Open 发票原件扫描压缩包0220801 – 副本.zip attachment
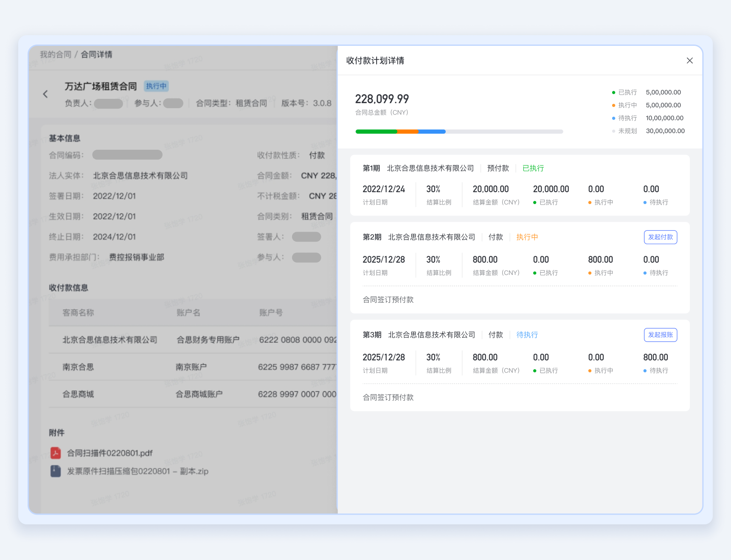This screenshot has height=560, width=731. coord(138,471)
